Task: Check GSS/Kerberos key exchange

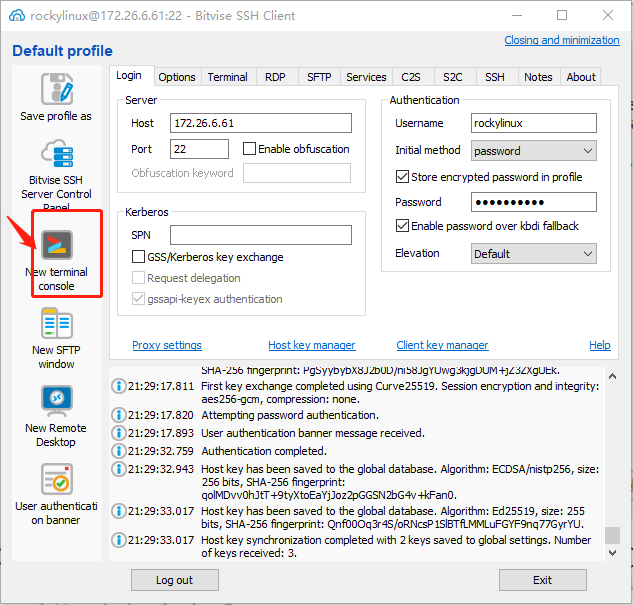Action: [x=138, y=257]
